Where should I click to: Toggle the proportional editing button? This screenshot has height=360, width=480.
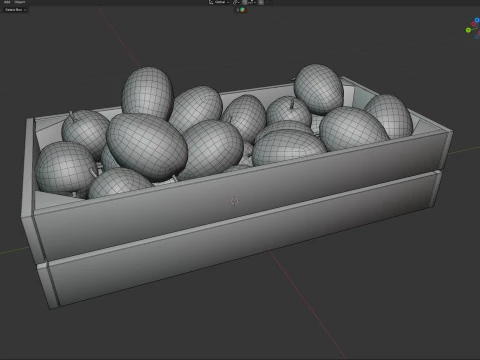click(261, 2)
